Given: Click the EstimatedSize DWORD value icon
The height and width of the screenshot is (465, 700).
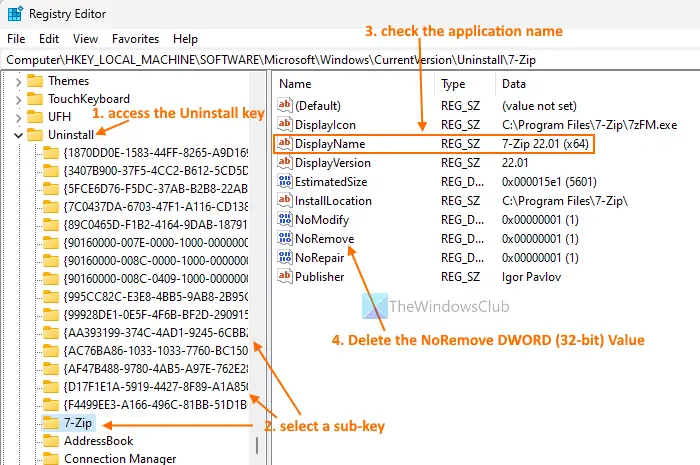Looking at the screenshot, I should [285, 181].
